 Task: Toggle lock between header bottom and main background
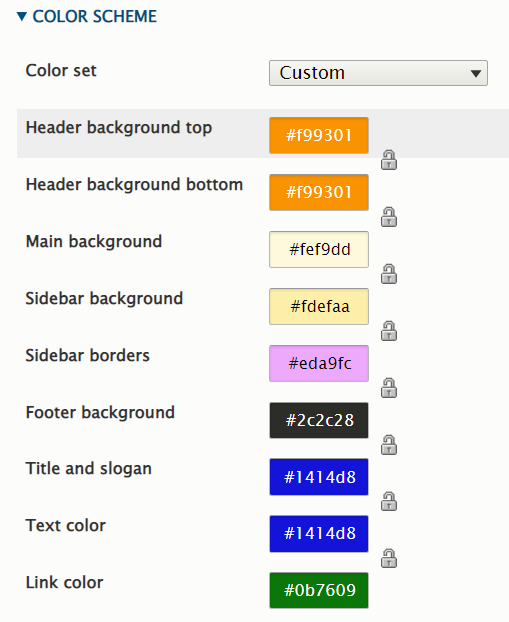(x=389, y=217)
